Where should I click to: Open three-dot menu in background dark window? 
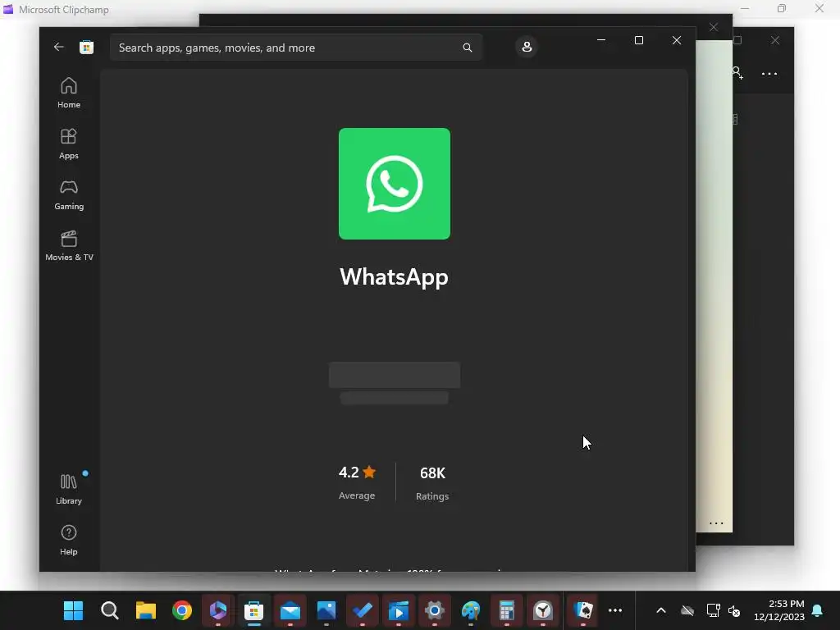[x=769, y=74]
